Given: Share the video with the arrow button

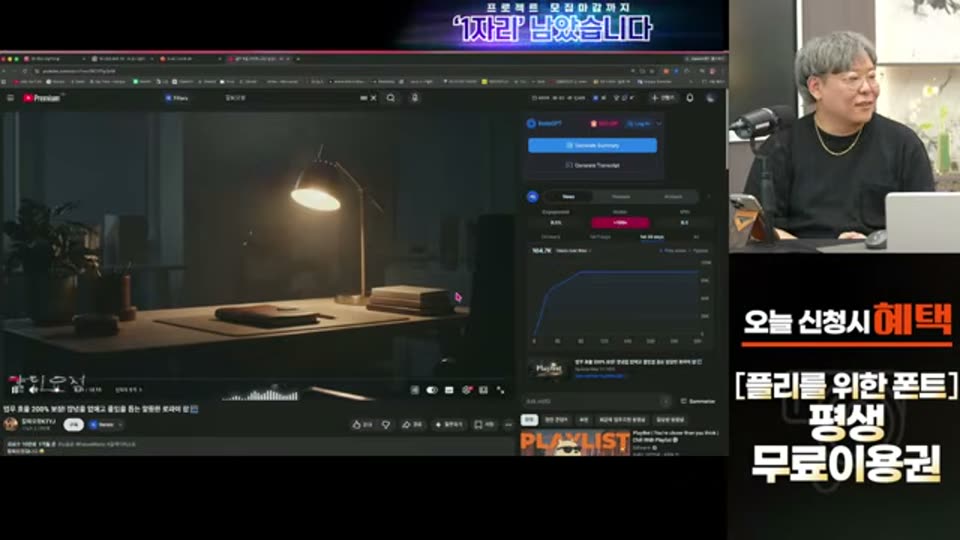Looking at the screenshot, I should [412, 424].
